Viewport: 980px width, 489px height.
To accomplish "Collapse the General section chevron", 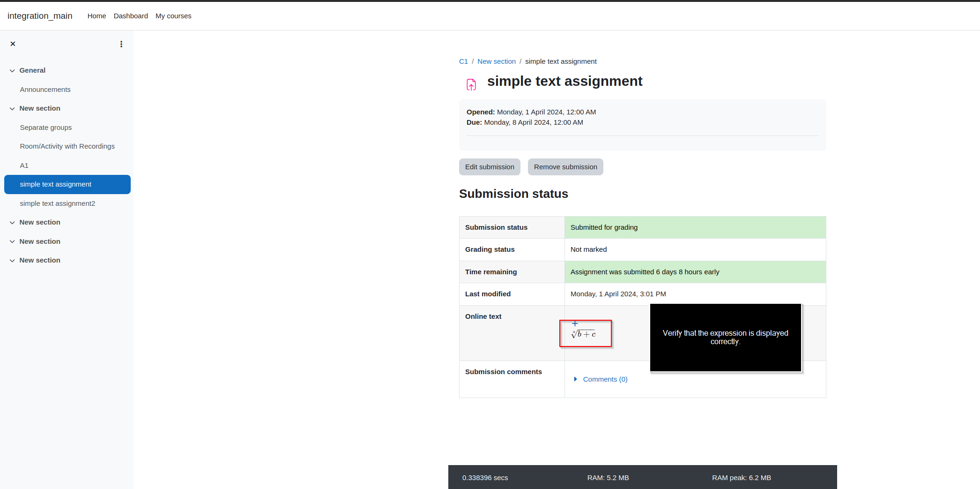I will click(x=12, y=71).
